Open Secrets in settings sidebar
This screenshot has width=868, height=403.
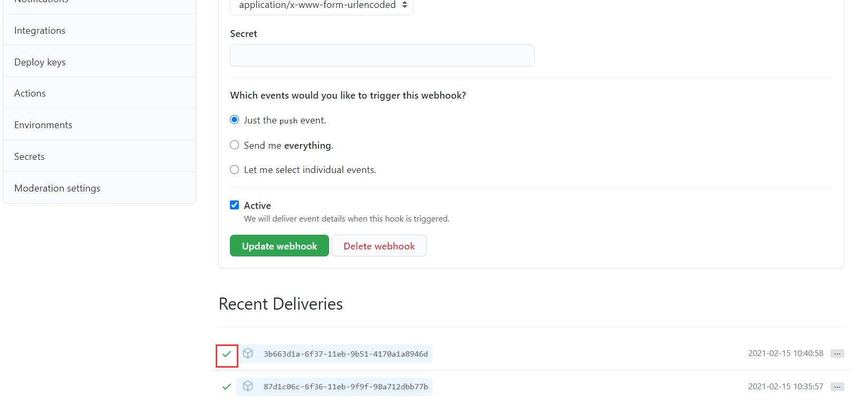99,157
